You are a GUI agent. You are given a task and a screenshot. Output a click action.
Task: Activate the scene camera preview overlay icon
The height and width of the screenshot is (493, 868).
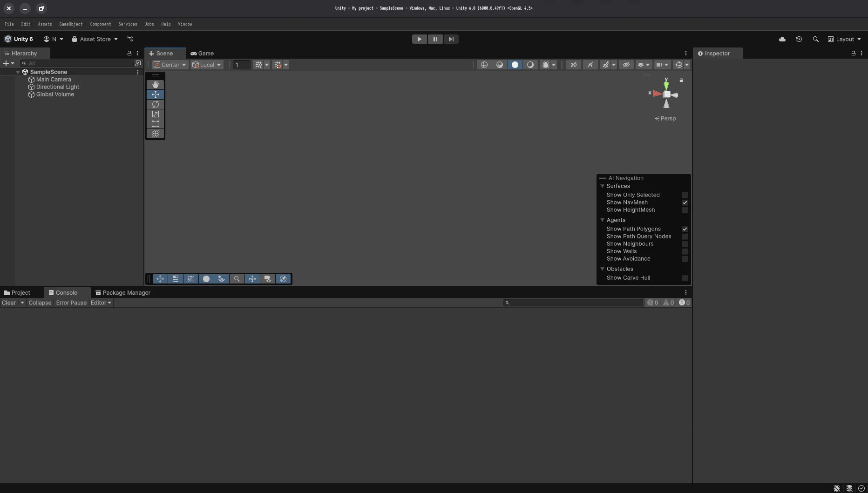tap(268, 279)
